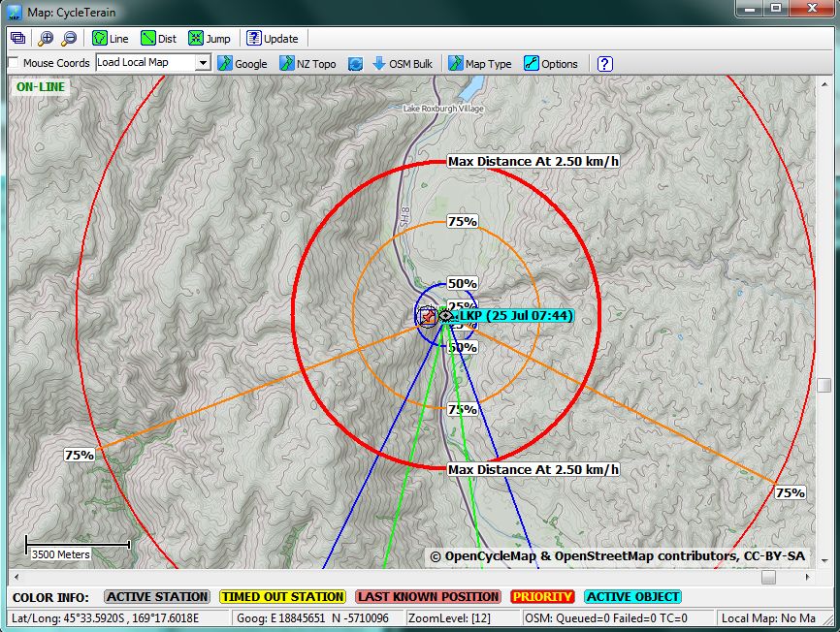Click the Lake Roxburgh Village map label
Screen dimensions: 840x632
[x=443, y=109]
